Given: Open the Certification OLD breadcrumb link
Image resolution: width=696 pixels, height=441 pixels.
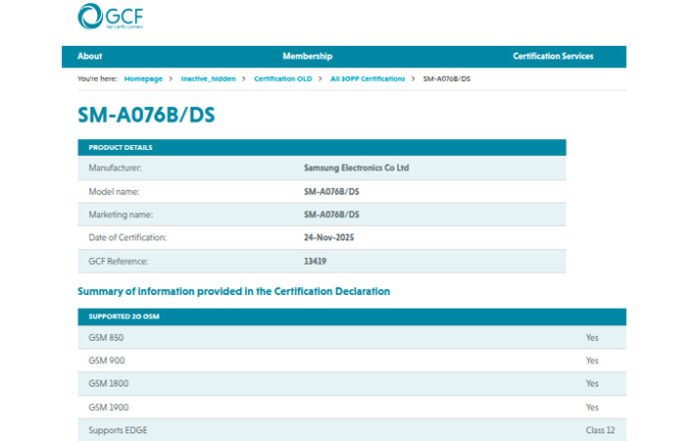Looking at the screenshot, I should [x=283, y=79].
